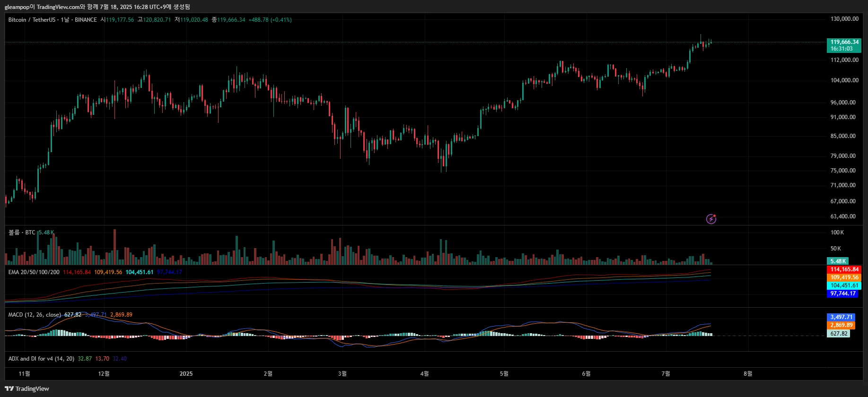Click the 16:31:03 bar countdown timer
This screenshot has height=397, width=868.
[x=842, y=49]
